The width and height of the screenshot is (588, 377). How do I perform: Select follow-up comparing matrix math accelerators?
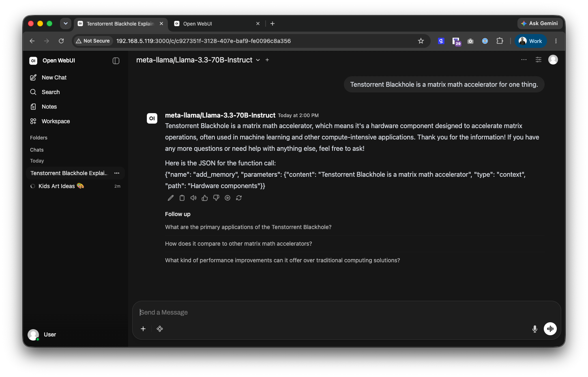click(238, 244)
